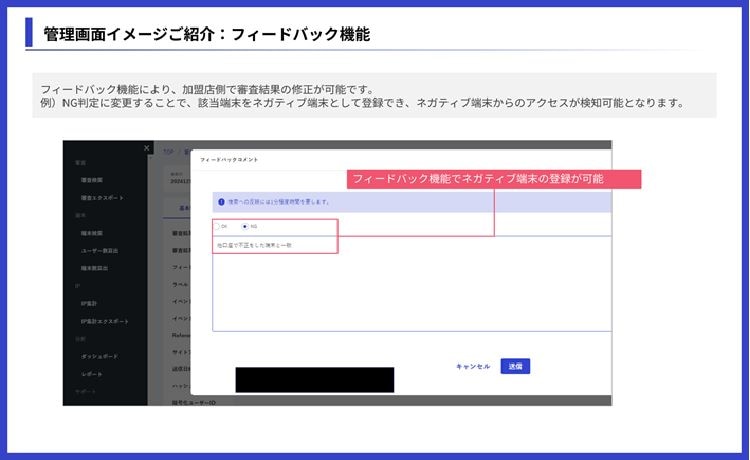The height and width of the screenshot is (460, 750).
Task: Open 審査検索 in the sidebar
Action: pos(92,180)
